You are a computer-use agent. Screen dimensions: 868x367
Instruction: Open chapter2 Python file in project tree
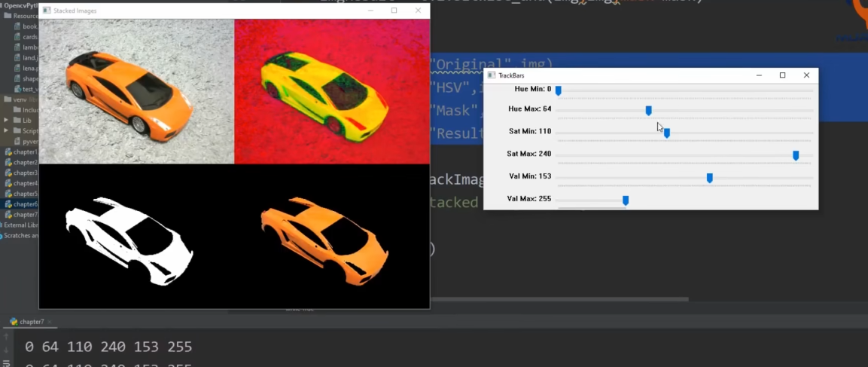click(22, 163)
